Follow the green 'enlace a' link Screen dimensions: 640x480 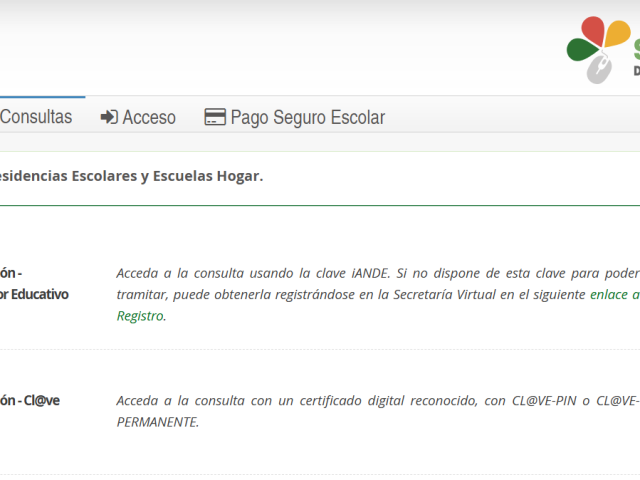click(x=614, y=295)
